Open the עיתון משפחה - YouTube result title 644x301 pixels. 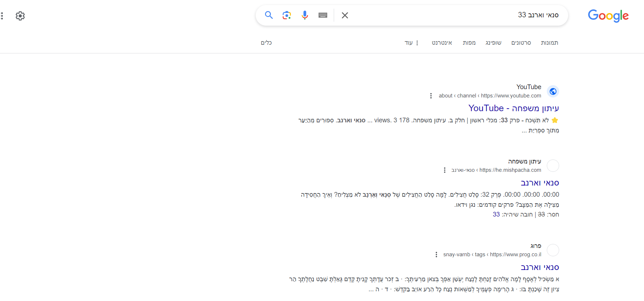514,108
